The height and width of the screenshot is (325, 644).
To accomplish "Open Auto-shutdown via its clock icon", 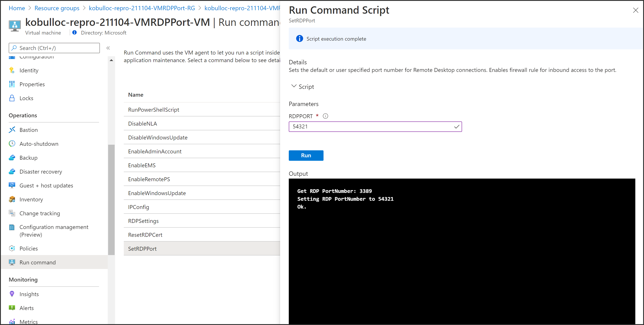I will pos(12,144).
